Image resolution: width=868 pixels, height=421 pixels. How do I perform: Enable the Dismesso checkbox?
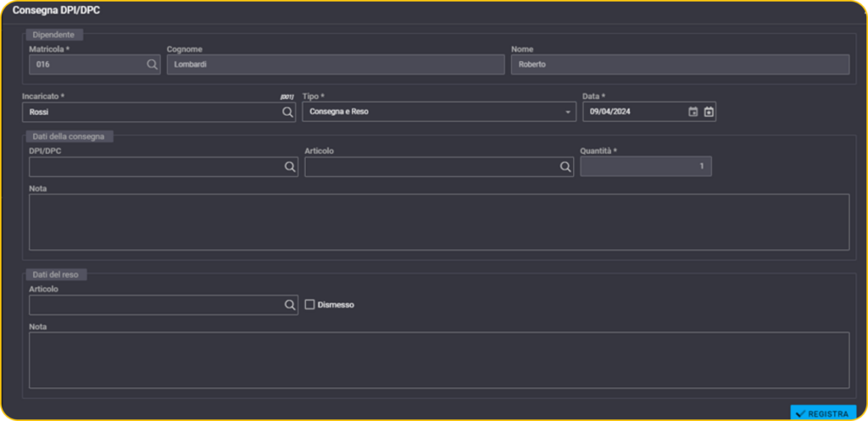coord(309,304)
